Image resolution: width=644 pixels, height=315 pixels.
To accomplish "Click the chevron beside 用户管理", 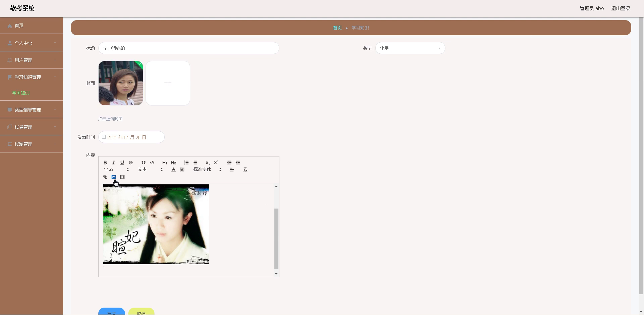I will pos(55,59).
